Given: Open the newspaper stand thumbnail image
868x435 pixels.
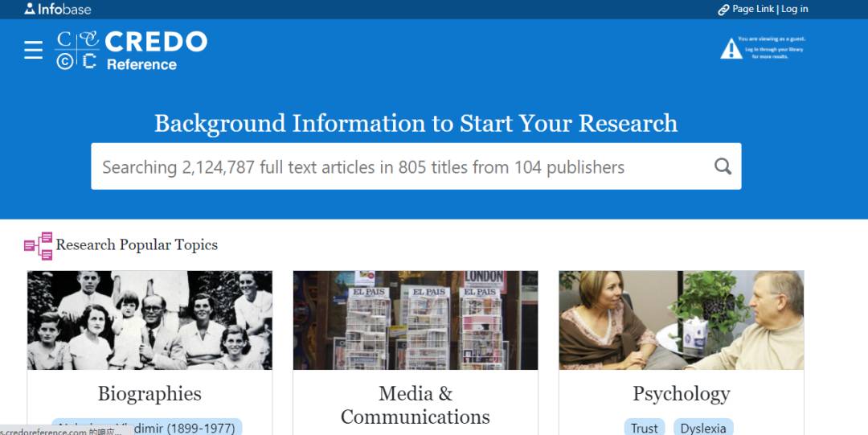Looking at the screenshot, I should [x=416, y=320].
